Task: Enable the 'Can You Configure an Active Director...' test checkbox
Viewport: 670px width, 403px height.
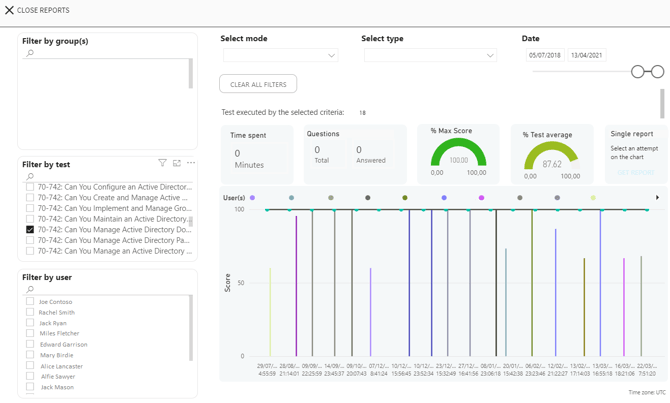Action: (x=30, y=187)
